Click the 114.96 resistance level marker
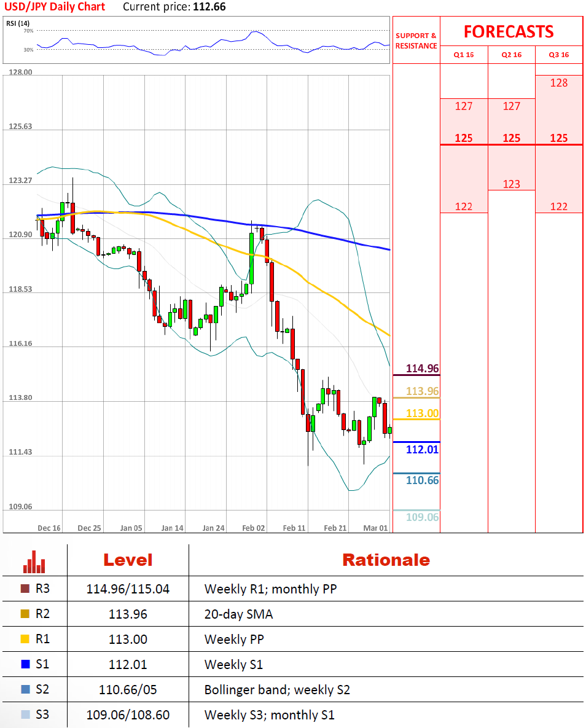 (x=422, y=369)
